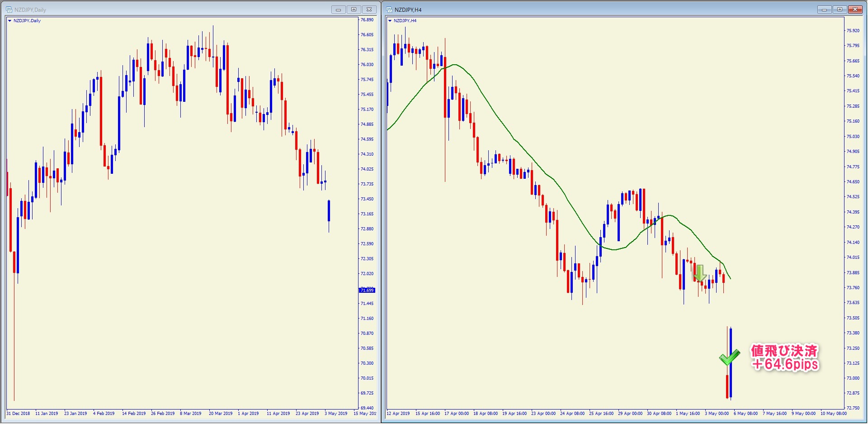Click the last blue candle on Daily chart
868x424 pixels.
(329, 211)
